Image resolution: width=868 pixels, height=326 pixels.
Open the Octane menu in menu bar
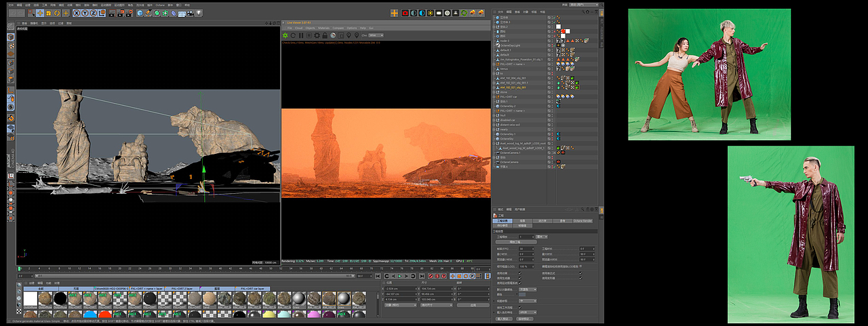pyautogui.click(x=160, y=4)
